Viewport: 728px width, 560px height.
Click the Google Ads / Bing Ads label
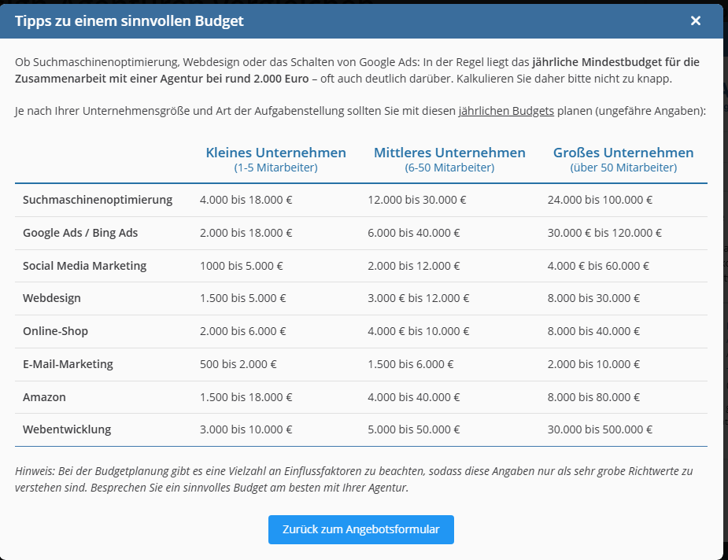80,233
